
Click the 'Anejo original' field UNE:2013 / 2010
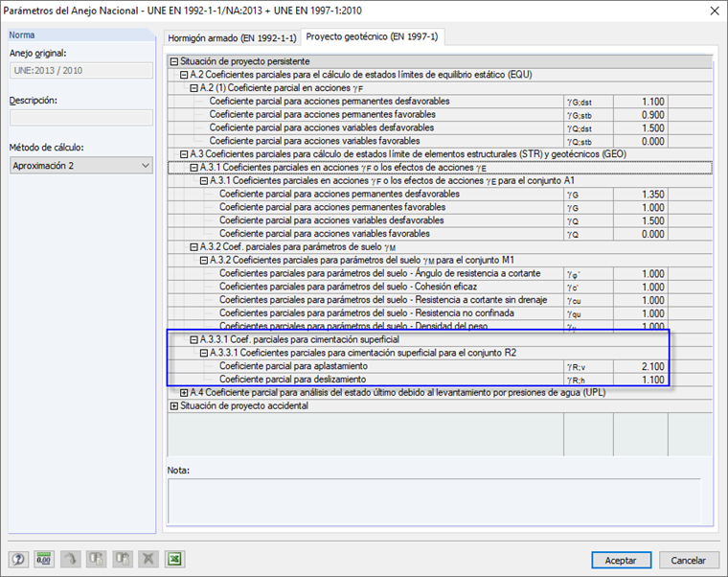point(81,70)
